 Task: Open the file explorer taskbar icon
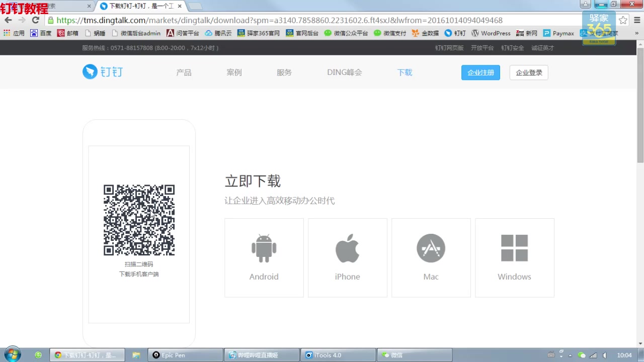click(136, 355)
